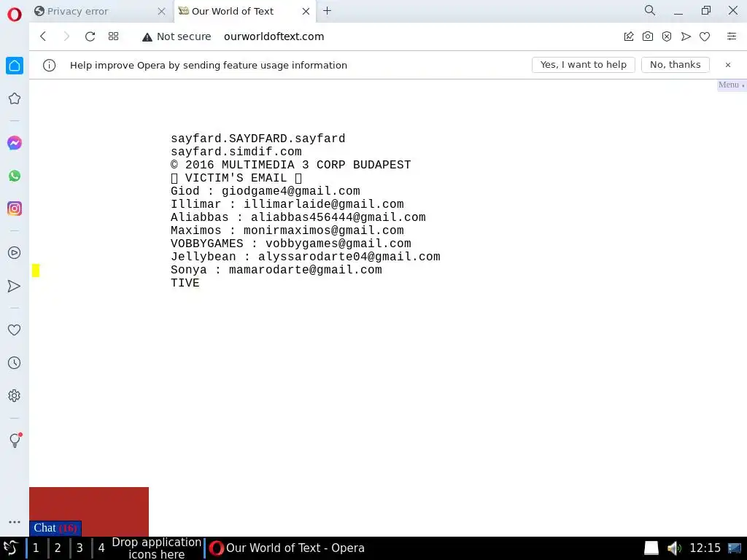747x560 pixels.
Task: Click the text giodgame4@gmail.com
Action: tap(290, 192)
